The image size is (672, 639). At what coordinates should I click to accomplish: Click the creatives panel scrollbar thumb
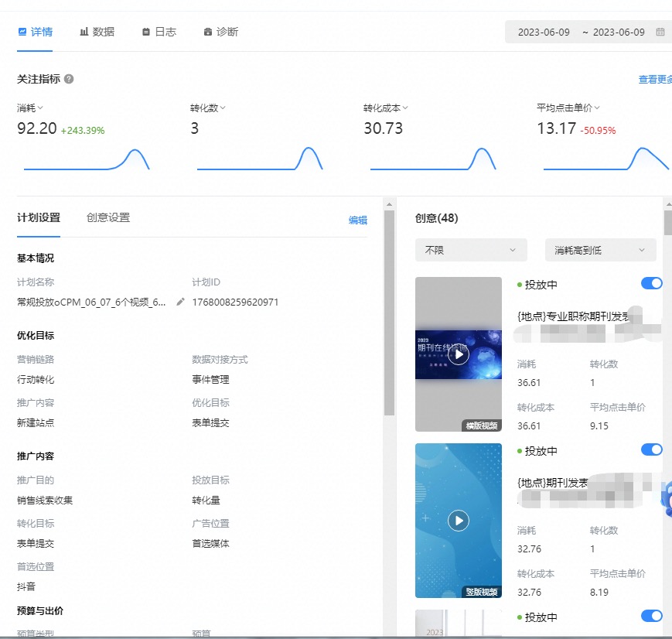668,222
